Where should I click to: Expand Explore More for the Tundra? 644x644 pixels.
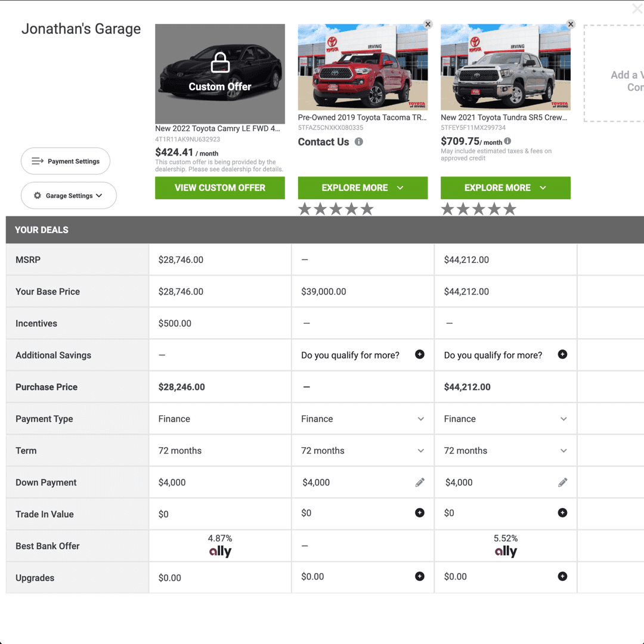(x=506, y=188)
